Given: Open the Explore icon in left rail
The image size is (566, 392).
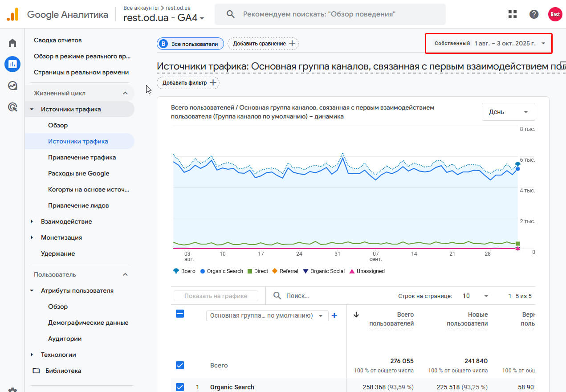Looking at the screenshot, I should point(12,86).
